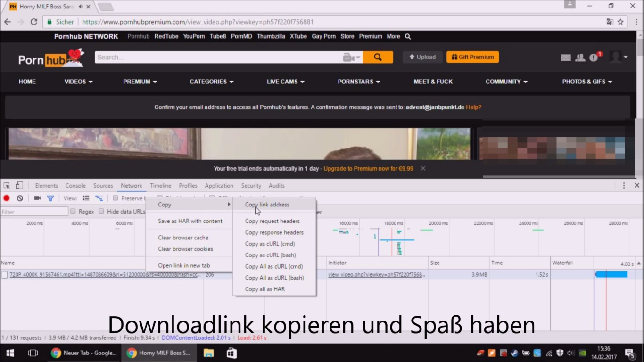Image resolution: width=644 pixels, height=362 pixels.
Task: Expand the Copy submenu in context menu
Action: (189, 205)
